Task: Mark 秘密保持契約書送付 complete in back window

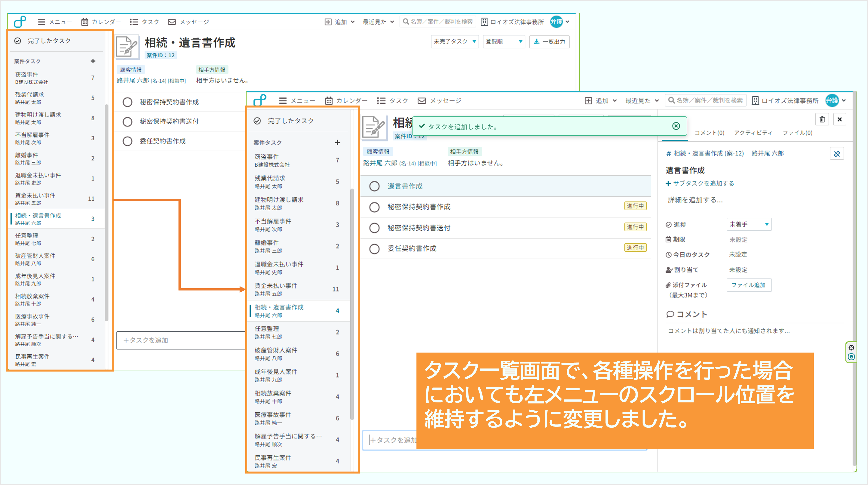Action: coord(127,121)
